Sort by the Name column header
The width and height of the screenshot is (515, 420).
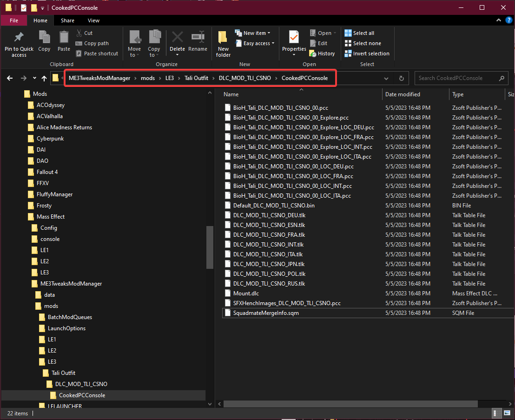231,94
